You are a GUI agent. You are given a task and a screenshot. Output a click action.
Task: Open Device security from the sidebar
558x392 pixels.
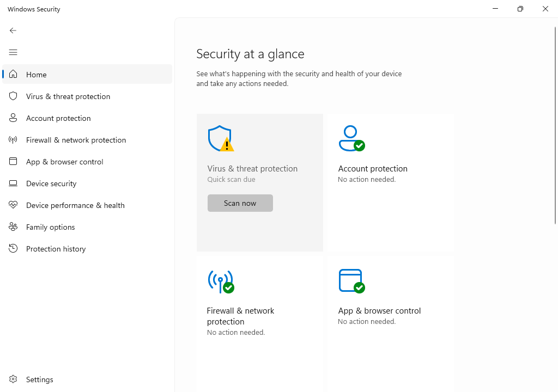[x=51, y=183]
